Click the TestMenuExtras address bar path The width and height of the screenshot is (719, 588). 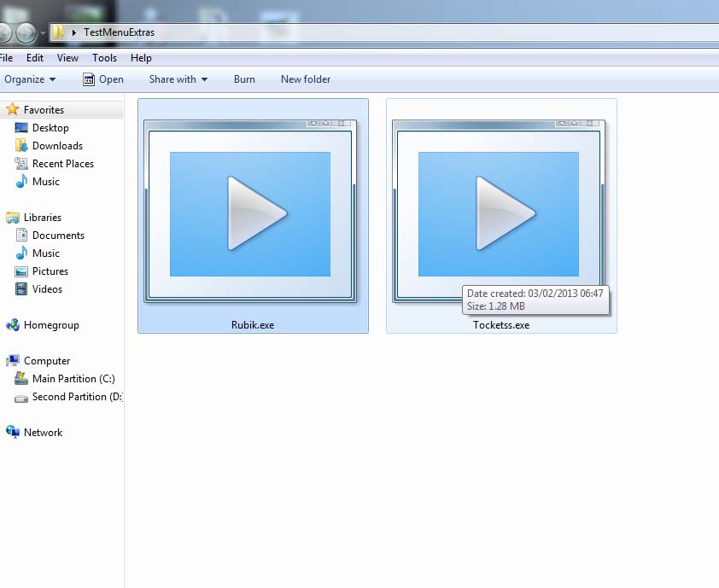pos(119,32)
